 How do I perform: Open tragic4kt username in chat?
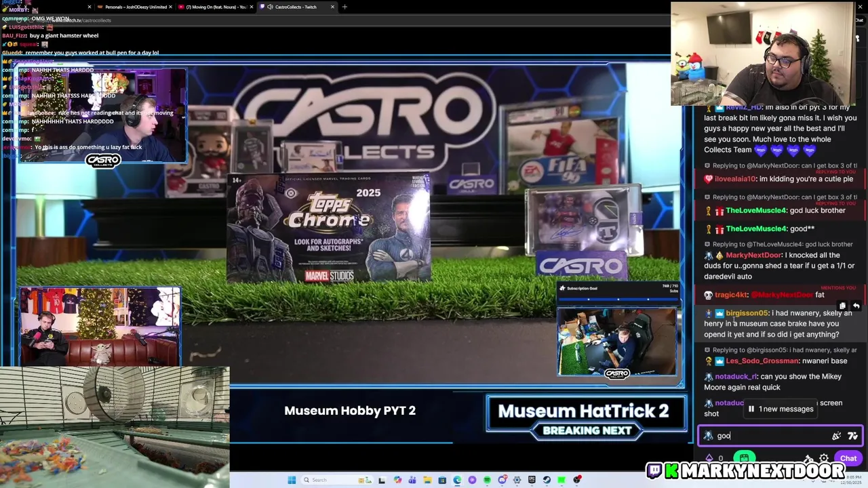730,295
